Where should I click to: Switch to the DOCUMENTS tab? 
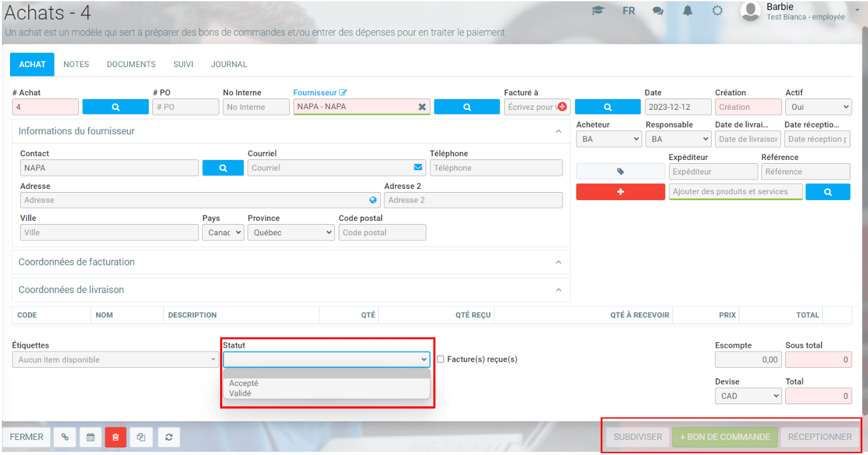click(x=131, y=65)
